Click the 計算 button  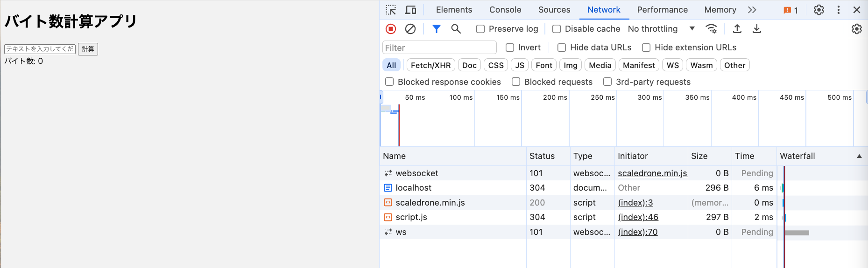coord(88,49)
